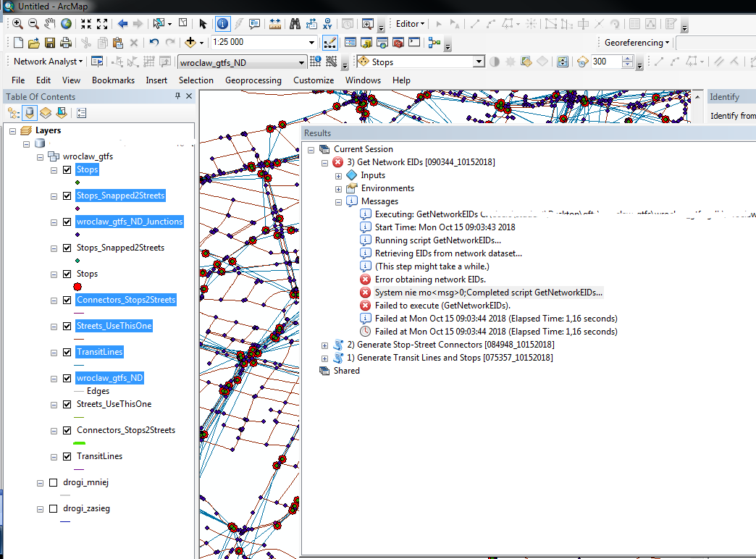
Task: Click the Go To XY icon
Action: [x=327, y=24]
